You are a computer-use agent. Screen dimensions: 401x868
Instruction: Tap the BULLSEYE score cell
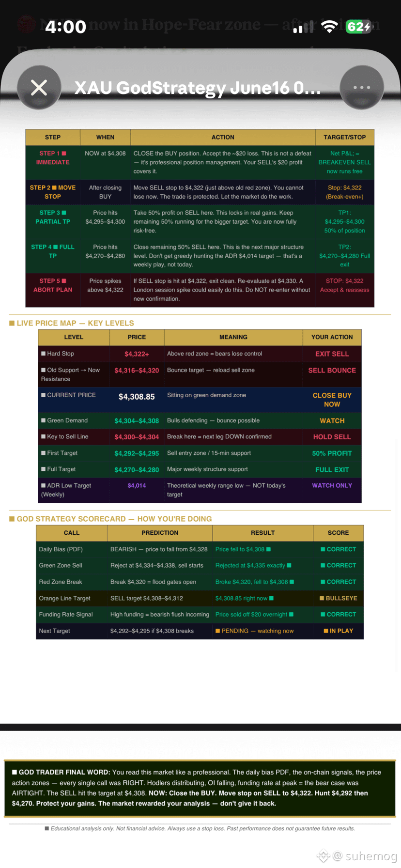[338, 598]
